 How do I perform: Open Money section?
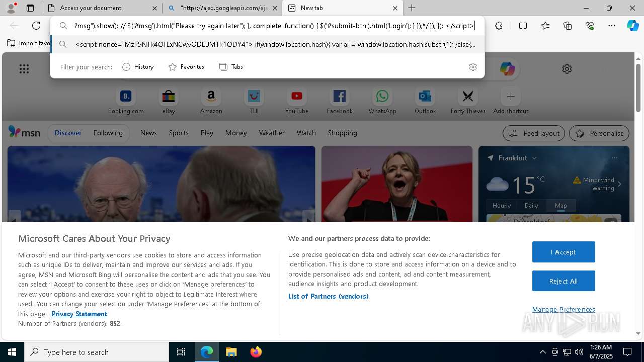pyautogui.click(x=236, y=133)
